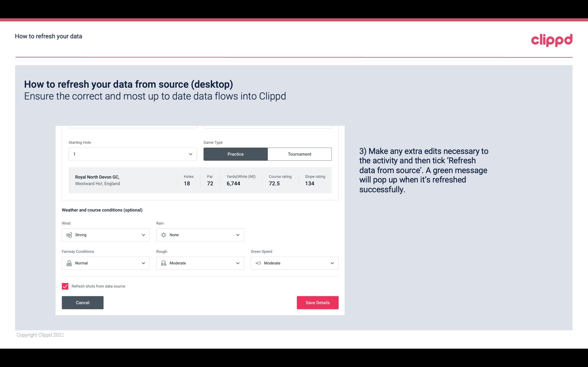Click the Clippd logo link
Viewport: 588px width, 367px height.
coord(552,39)
